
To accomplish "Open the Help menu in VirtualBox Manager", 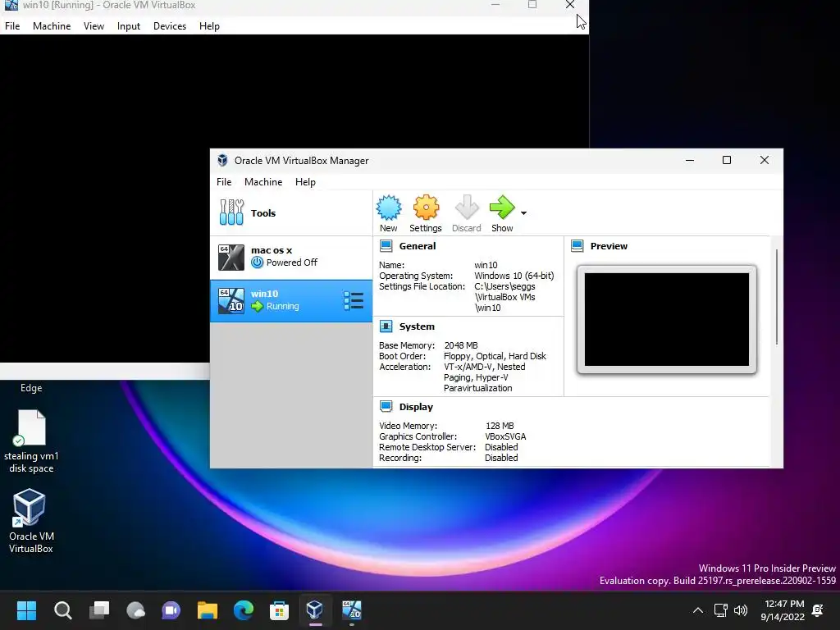I will click(x=305, y=181).
